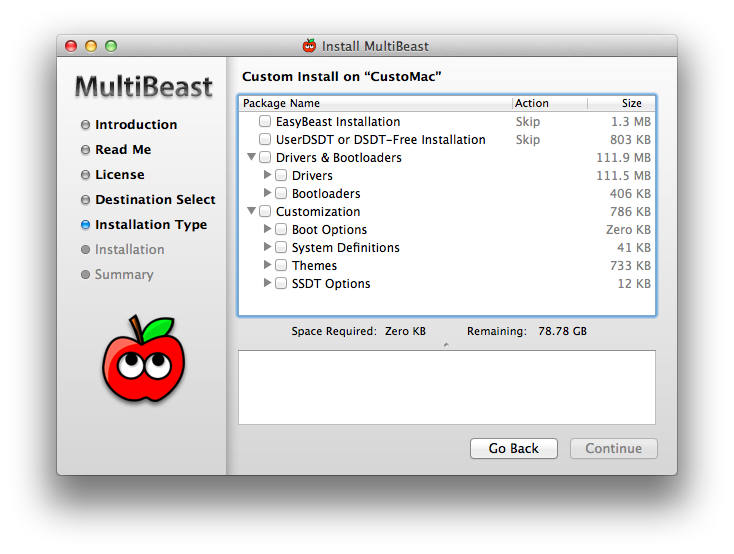Click the License step label
This screenshot has height=554, width=734.
pyautogui.click(x=119, y=175)
